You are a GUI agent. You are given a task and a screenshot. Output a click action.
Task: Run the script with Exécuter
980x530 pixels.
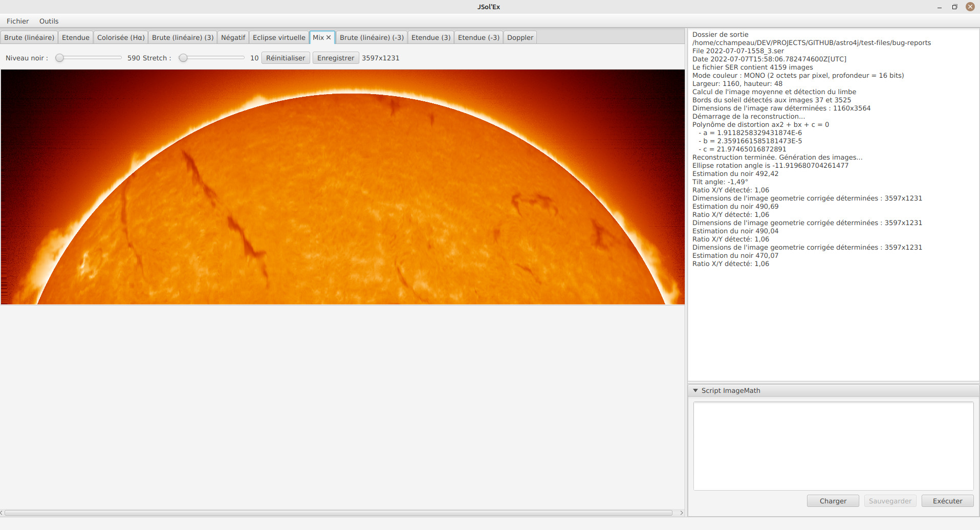(x=947, y=501)
